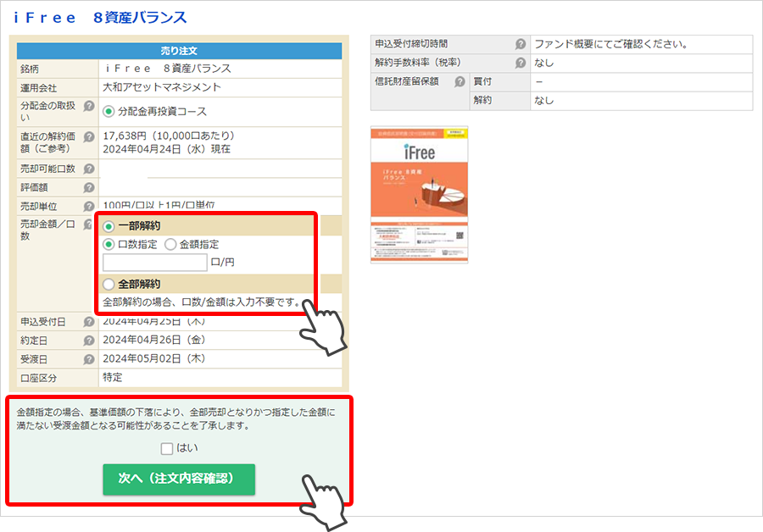The image size is (763, 532).
Task: Choose 口数指定 radio option
Action: click(x=109, y=244)
